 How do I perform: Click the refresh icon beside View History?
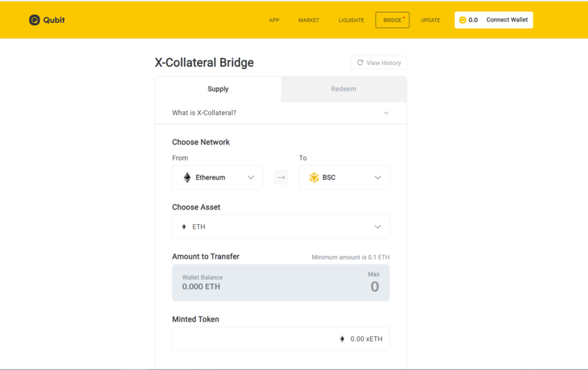360,63
